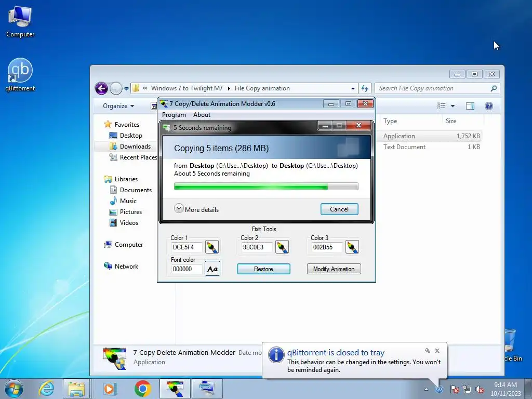
Task: Click the Font color field 000000
Action: pyautogui.click(x=187, y=269)
